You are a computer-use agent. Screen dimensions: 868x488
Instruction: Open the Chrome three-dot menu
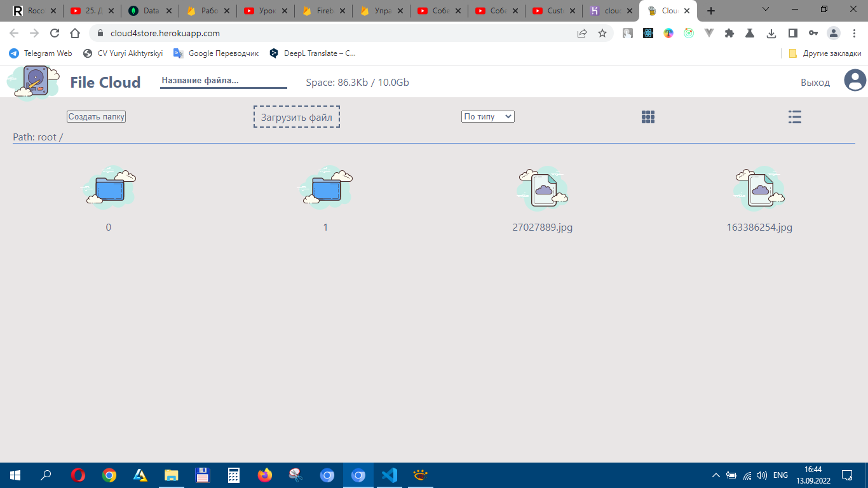(x=855, y=33)
